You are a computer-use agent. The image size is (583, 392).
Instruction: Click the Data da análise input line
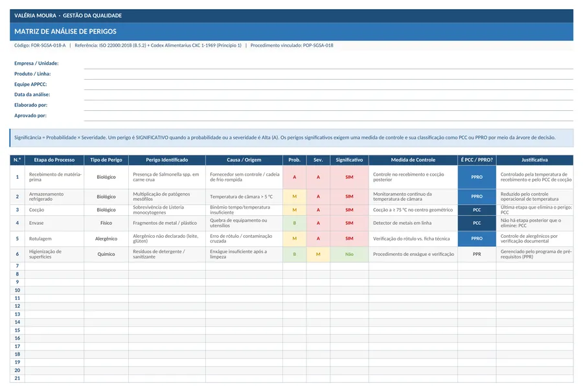pyautogui.click(x=328, y=95)
